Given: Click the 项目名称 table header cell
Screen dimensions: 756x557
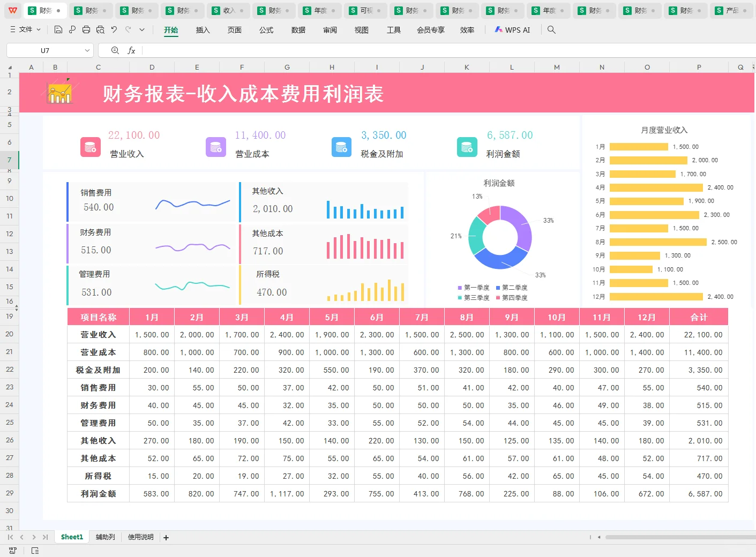Looking at the screenshot, I should (98, 317).
